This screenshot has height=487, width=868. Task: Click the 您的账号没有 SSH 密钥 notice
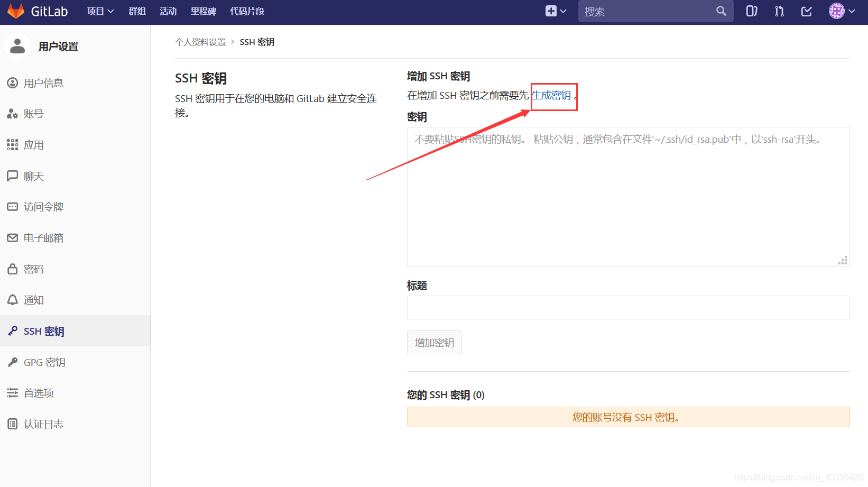(x=628, y=417)
